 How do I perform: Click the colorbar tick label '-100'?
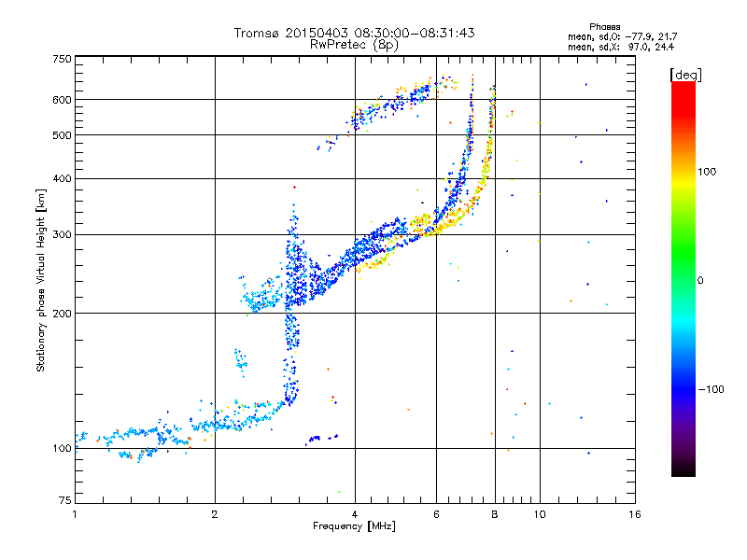[711, 389]
